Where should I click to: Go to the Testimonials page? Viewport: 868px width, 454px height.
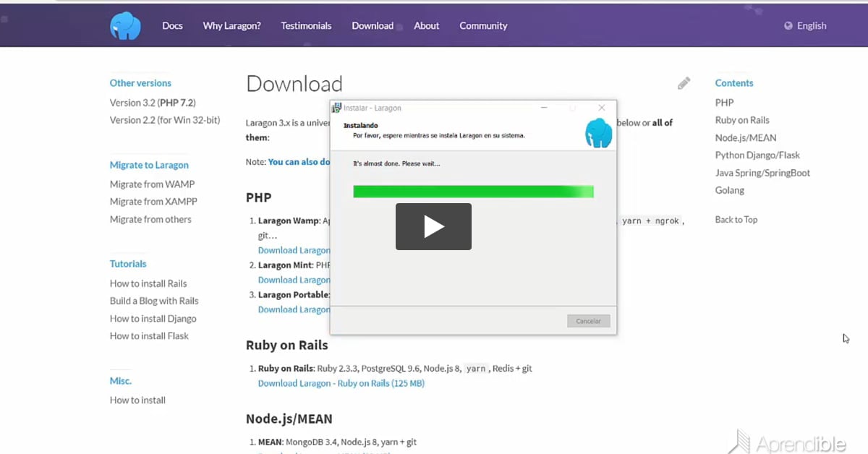(306, 25)
